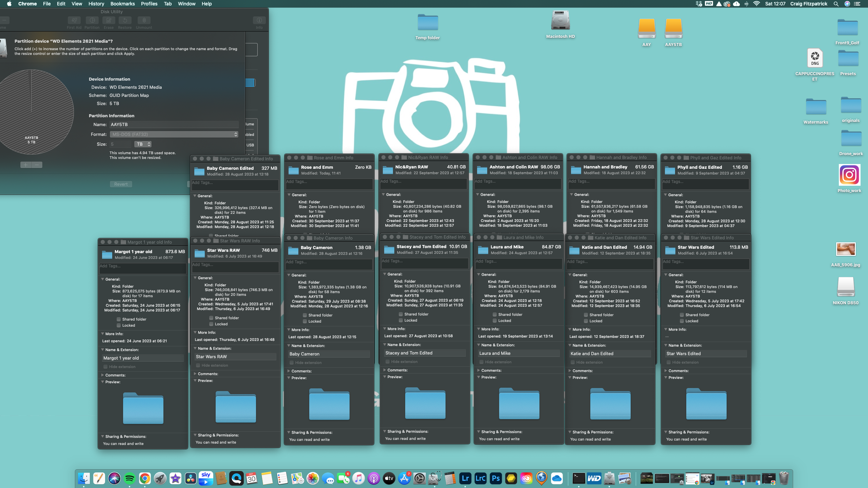Click the Photoshop icon in the dock
This screenshot has width=868, height=488.
[496, 479]
